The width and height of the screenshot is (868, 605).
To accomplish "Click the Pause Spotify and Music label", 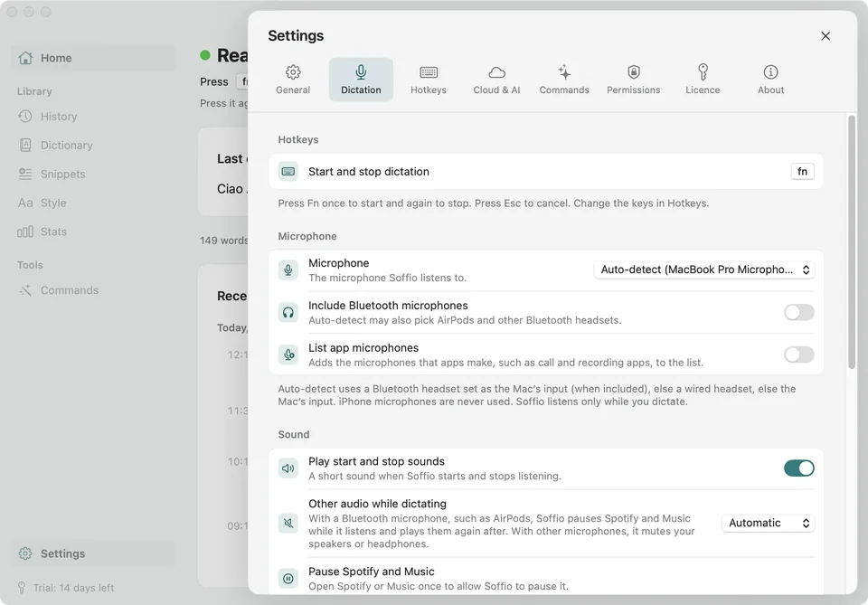I will 372,572.
